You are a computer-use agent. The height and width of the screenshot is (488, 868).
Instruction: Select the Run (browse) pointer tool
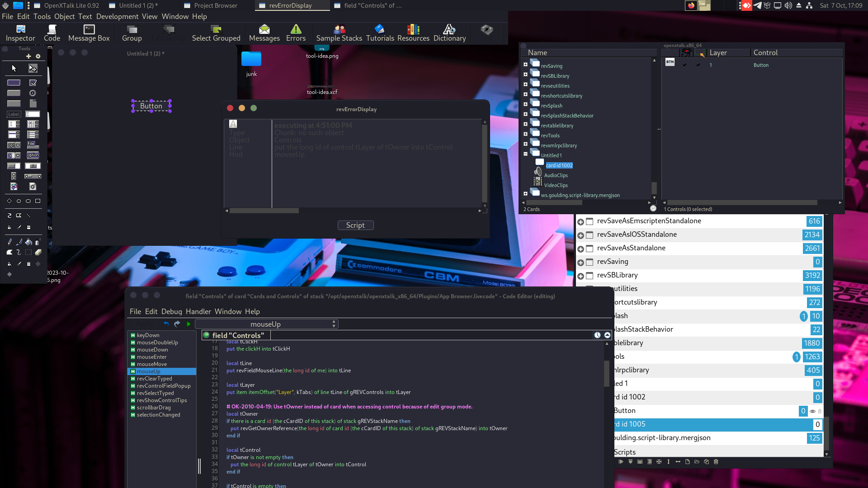point(14,68)
